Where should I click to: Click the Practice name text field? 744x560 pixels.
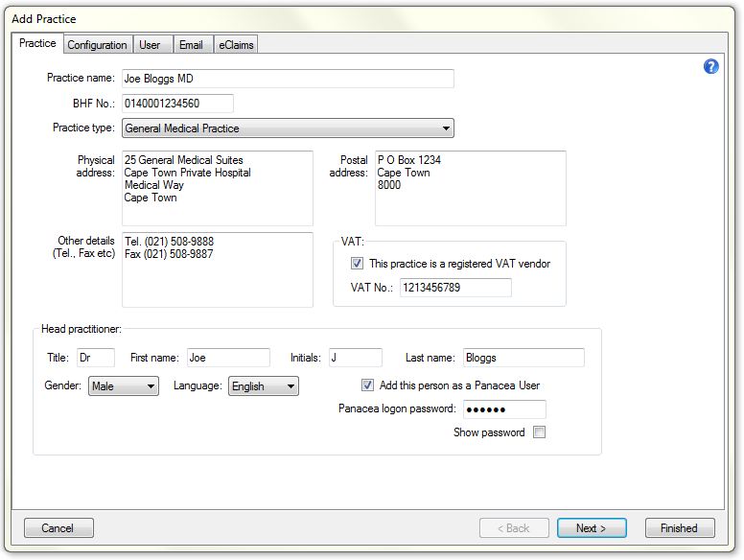click(288, 79)
